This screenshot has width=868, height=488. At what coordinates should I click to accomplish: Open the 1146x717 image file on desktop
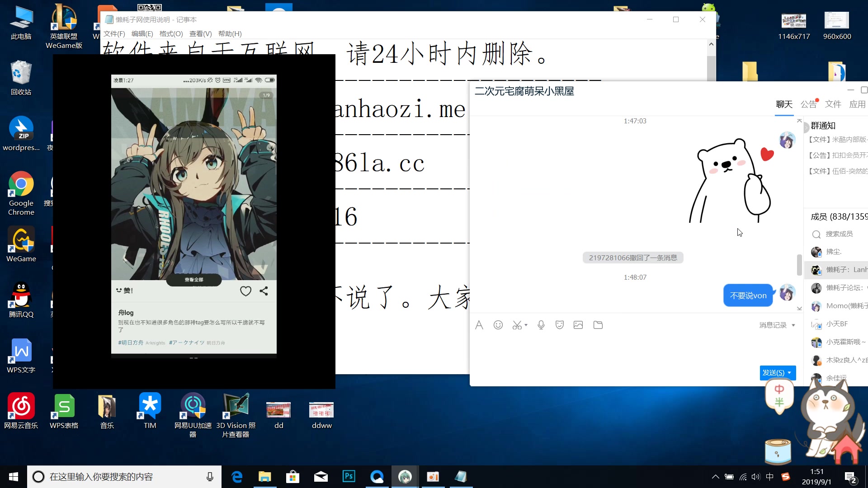[x=794, y=26]
